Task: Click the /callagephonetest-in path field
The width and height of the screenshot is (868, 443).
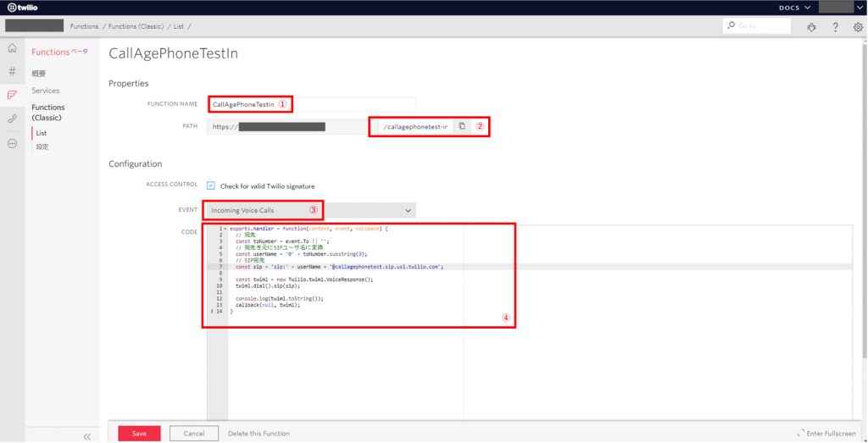Action: (x=415, y=127)
